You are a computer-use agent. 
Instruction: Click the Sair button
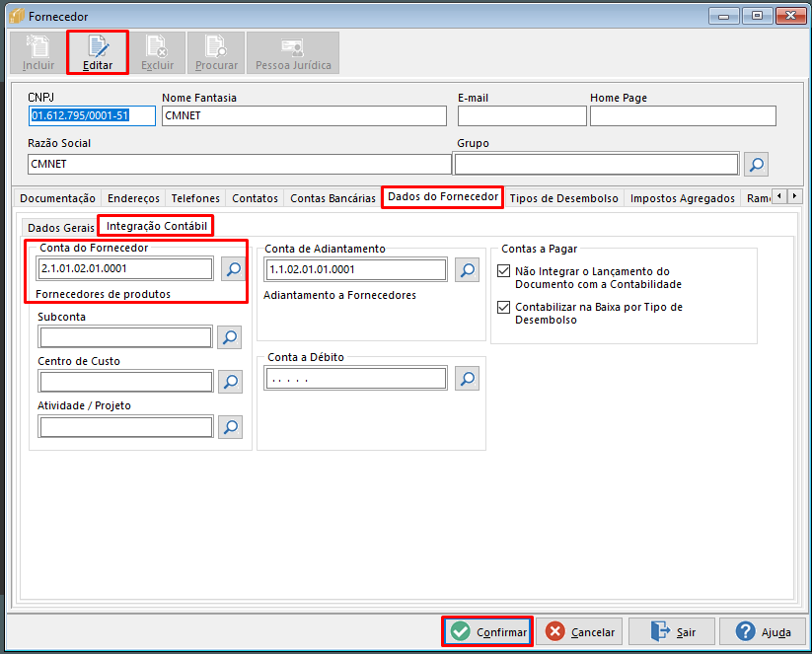(x=672, y=631)
